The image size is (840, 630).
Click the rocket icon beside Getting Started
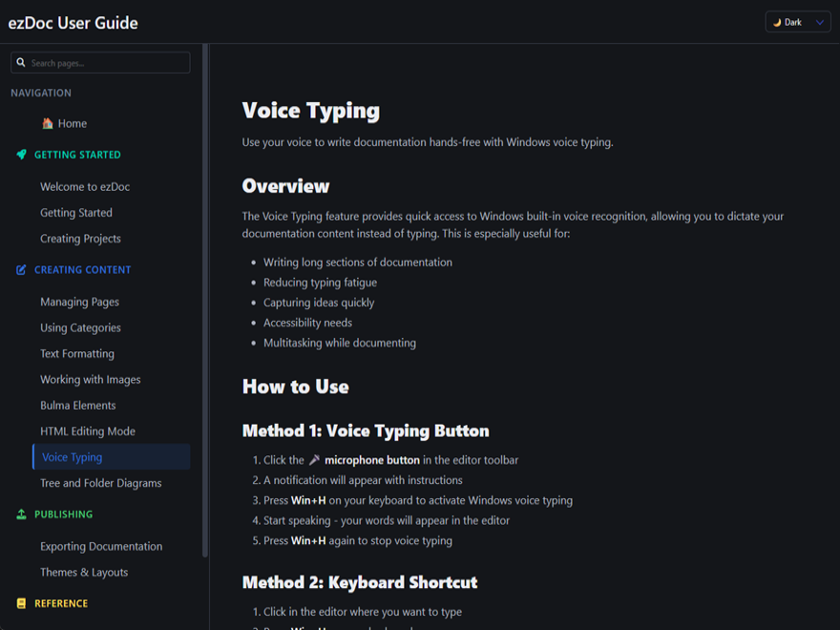[21, 155]
